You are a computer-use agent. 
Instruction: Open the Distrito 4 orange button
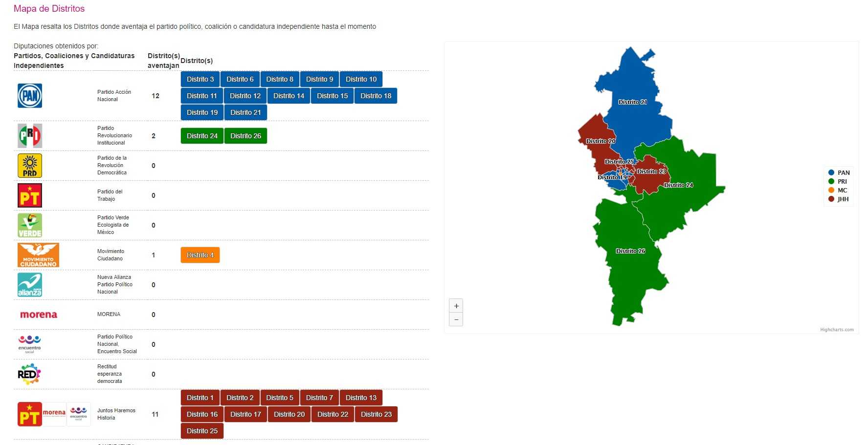tap(200, 255)
